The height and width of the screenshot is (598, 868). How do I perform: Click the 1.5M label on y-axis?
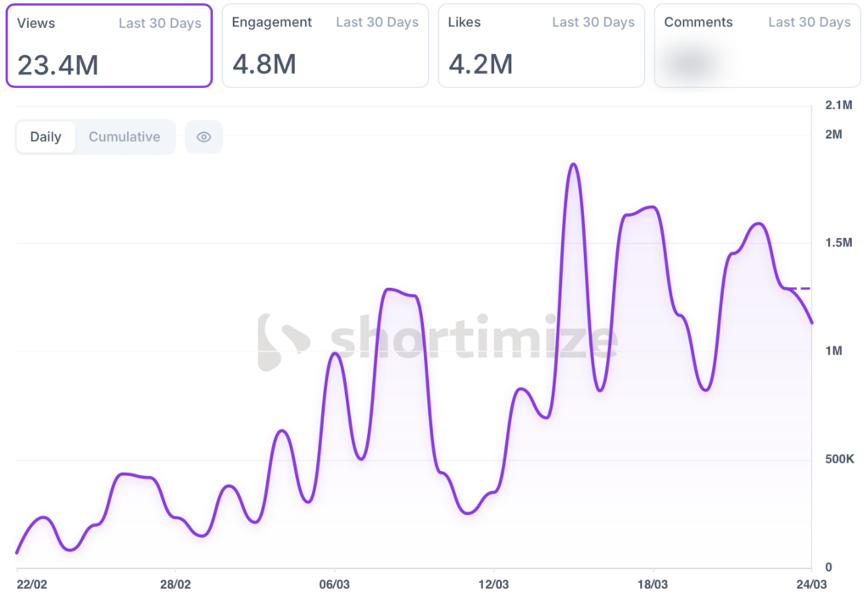click(x=838, y=243)
